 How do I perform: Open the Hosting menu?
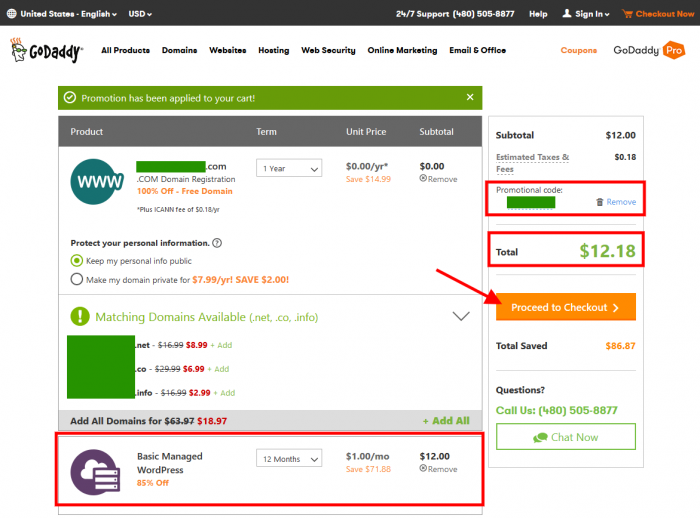coord(274,50)
